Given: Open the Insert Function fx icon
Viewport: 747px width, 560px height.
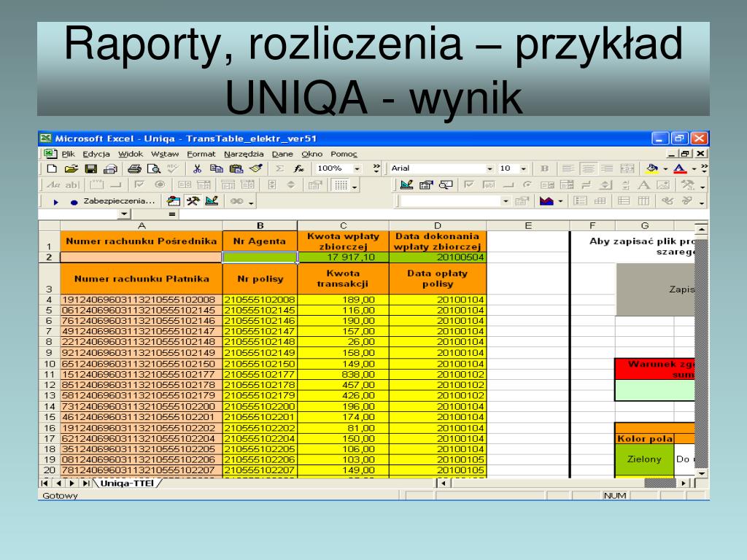Looking at the screenshot, I should pyautogui.click(x=298, y=168).
